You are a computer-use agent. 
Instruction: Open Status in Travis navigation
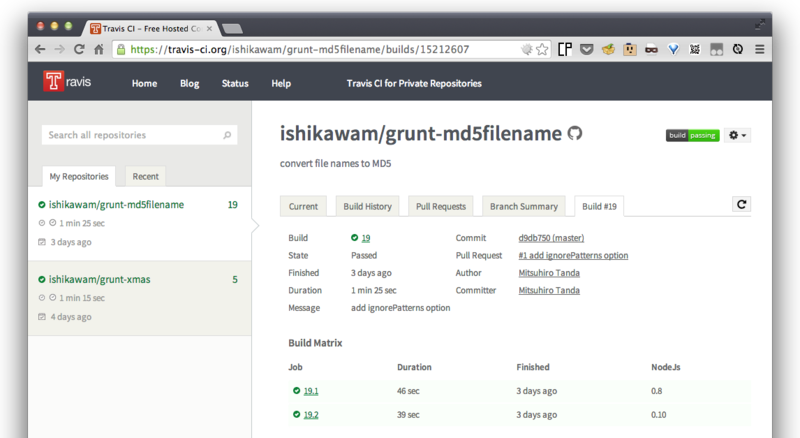click(235, 83)
